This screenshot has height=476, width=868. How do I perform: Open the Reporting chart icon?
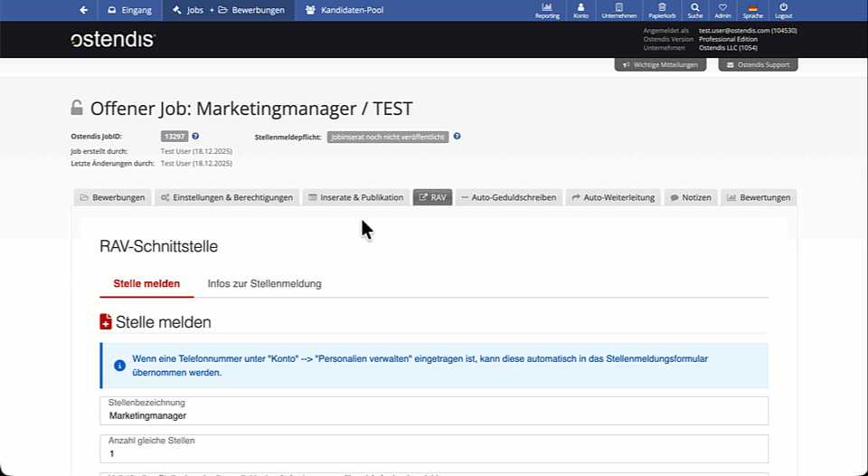coord(547,10)
